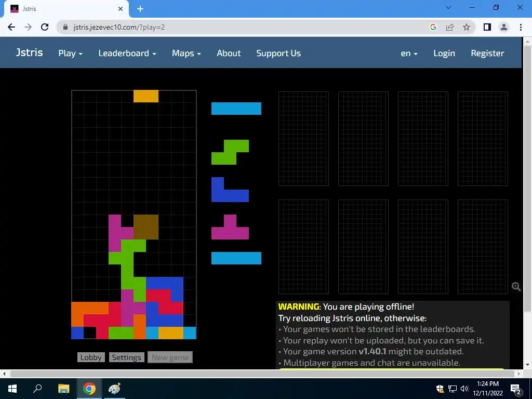Open the Chrome profile icon
Screen dimensions: 532x399
click(x=504, y=27)
